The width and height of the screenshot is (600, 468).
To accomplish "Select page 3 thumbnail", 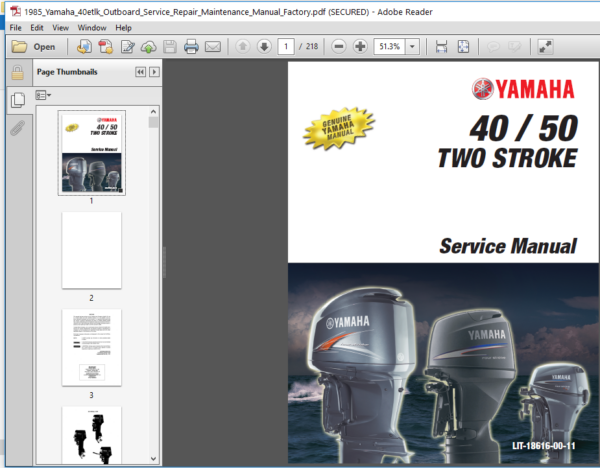I will click(91, 347).
